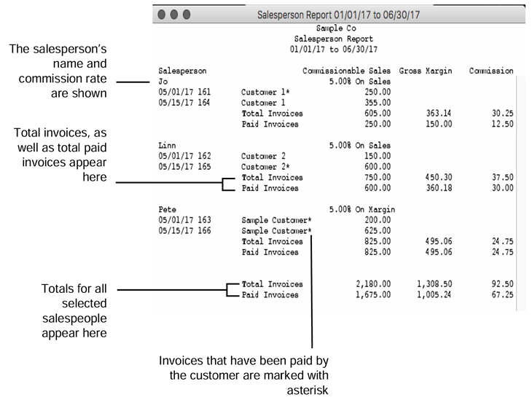Screen dimensions: 532x400
Task: Click the Commissionable Sales column header
Action: 346,71
